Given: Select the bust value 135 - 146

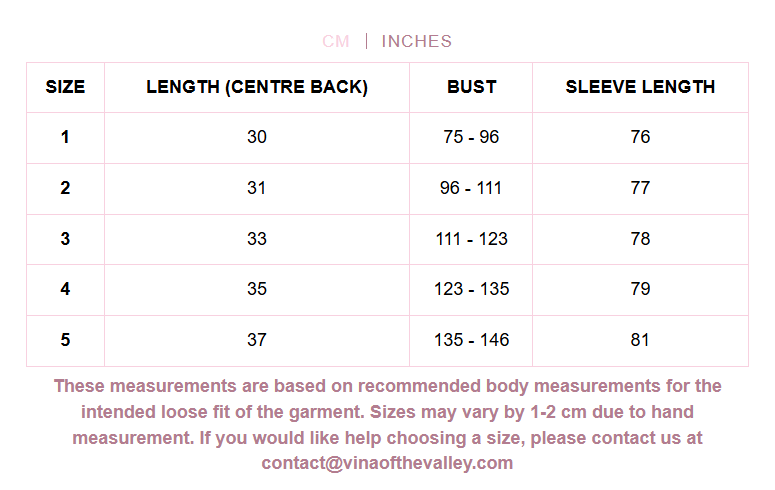Looking at the screenshot, I should 471,340.
